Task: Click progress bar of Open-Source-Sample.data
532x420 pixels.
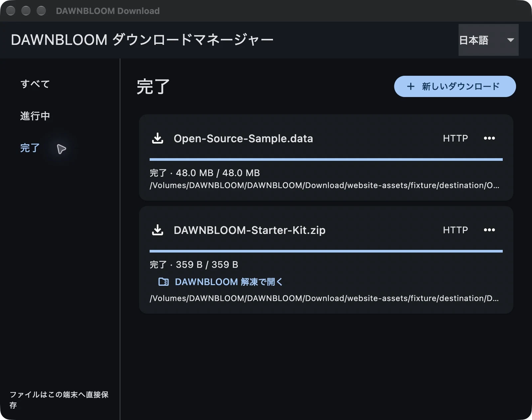Action: coord(326,159)
